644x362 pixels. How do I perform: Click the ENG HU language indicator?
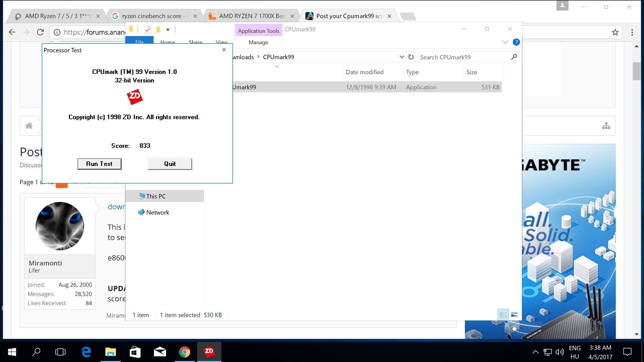(575, 352)
